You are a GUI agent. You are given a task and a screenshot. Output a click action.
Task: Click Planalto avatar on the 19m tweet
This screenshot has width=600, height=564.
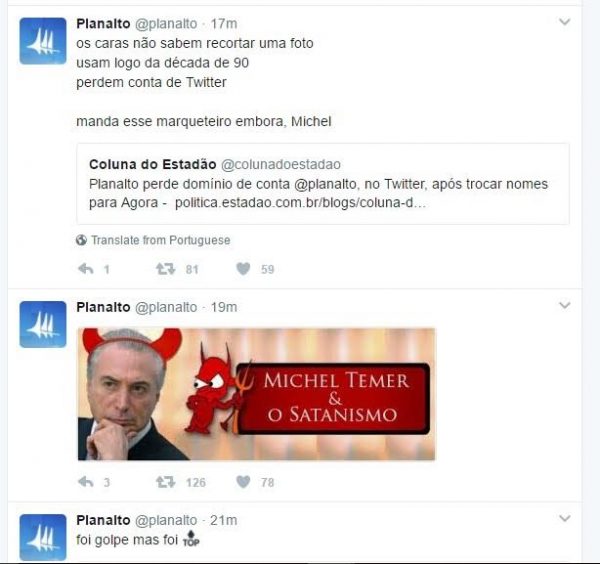tap(43, 324)
